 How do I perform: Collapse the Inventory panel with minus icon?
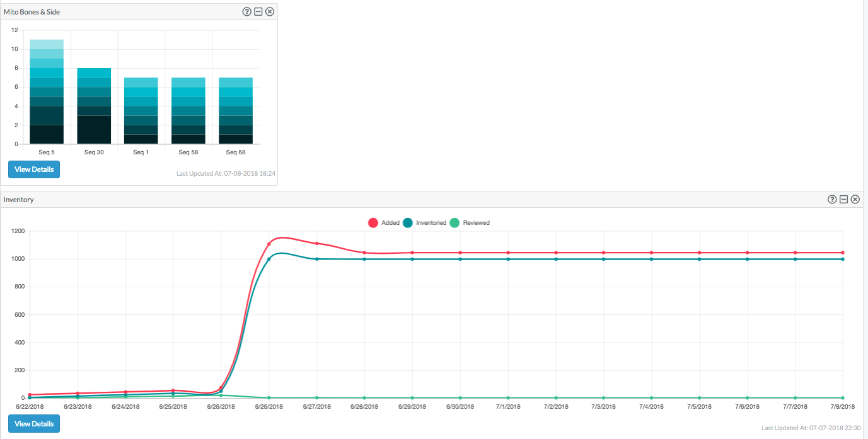click(x=843, y=199)
